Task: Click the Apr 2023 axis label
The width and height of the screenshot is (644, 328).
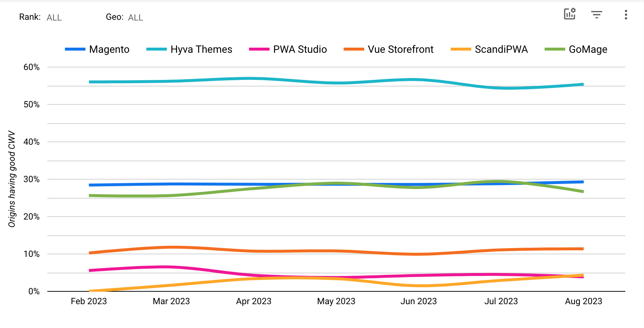Action: [254, 301]
